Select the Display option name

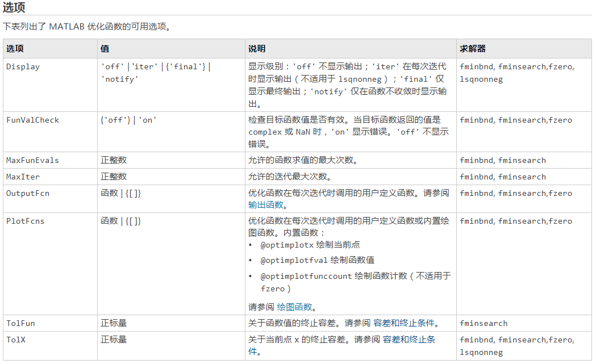pyautogui.click(x=22, y=66)
